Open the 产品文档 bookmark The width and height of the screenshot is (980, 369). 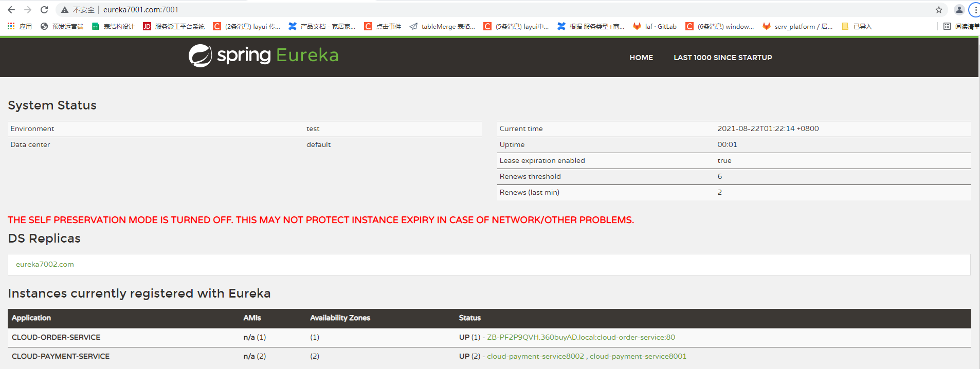click(x=322, y=26)
